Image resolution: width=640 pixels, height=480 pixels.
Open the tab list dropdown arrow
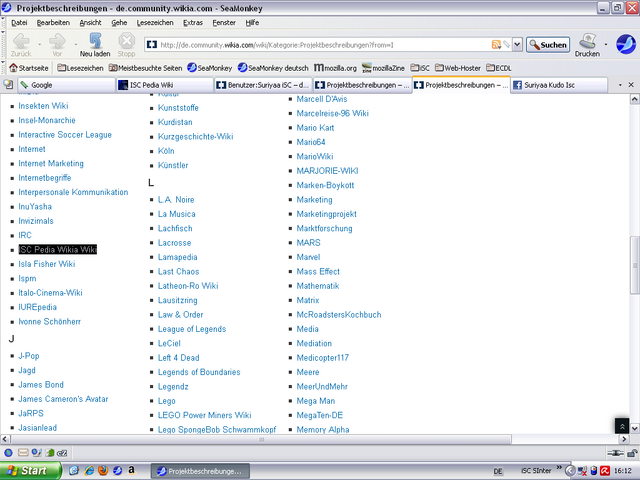tap(620, 84)
